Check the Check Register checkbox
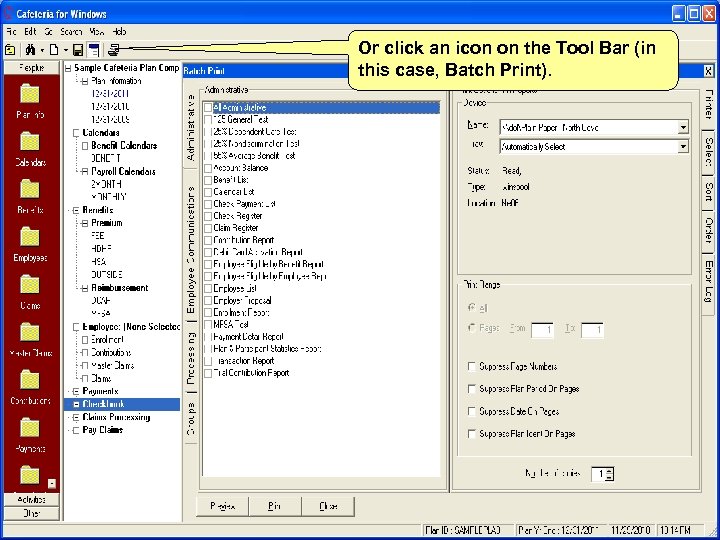720x540 pixels. pyautogui.click(x=208, y=216)
